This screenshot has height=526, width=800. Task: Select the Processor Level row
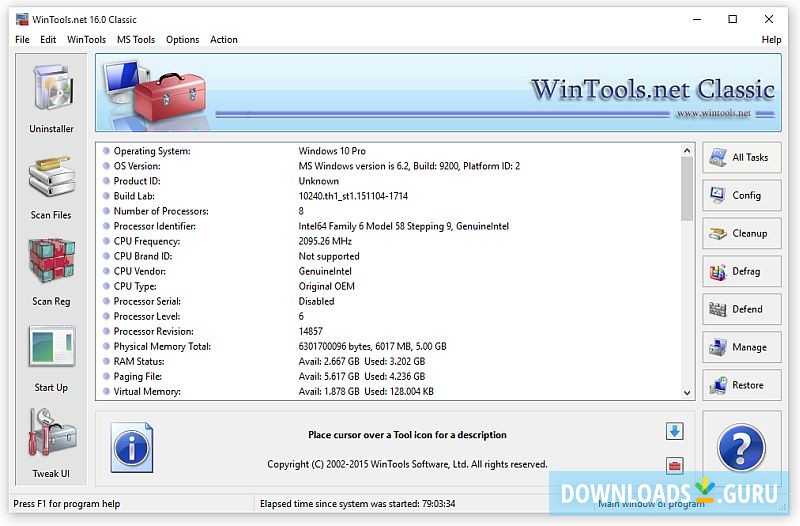(x=391, y=316)
